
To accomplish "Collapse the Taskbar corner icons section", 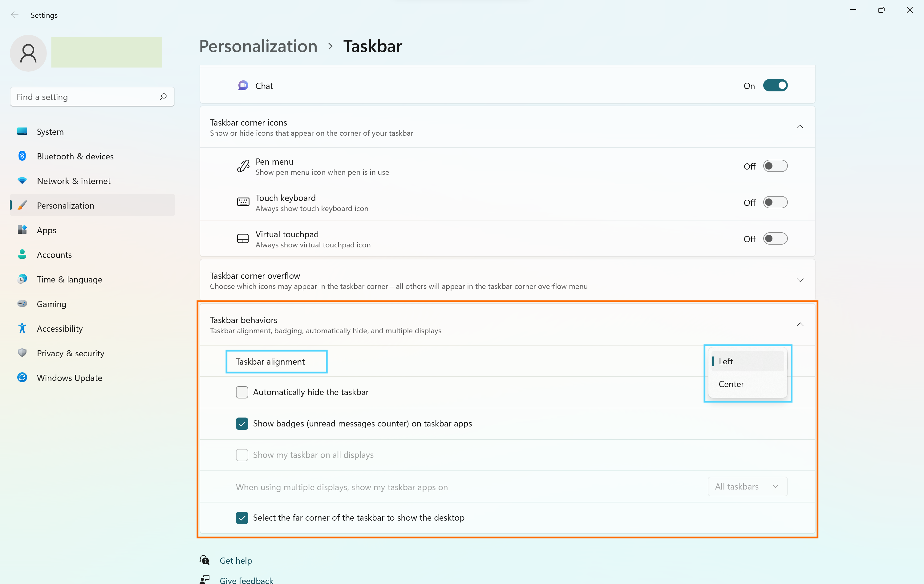I will [x=800, y=127].
